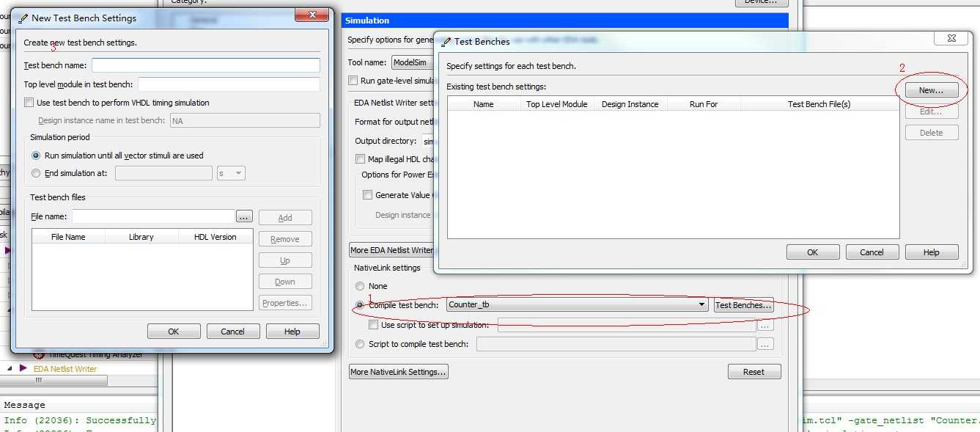Image resolution: width=980 pixels, height=432 pixels.
Task: Toggle Run gate-level simulation checkbox
Action: [353, 81]
